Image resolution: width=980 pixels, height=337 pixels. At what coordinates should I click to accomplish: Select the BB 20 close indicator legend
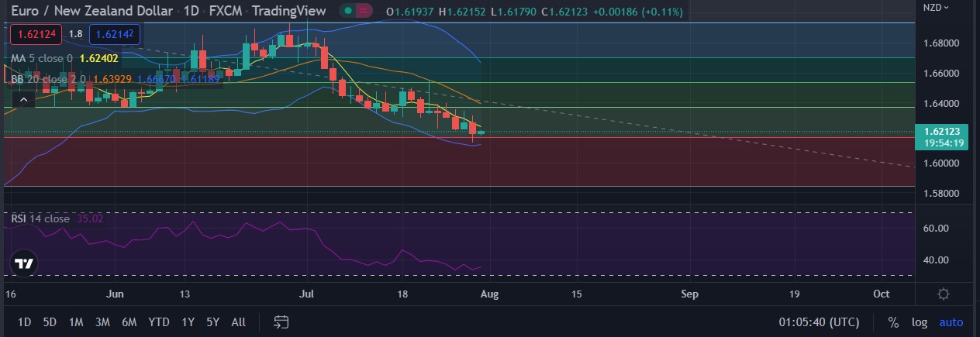pyautogui.click(x=48, y=79)
